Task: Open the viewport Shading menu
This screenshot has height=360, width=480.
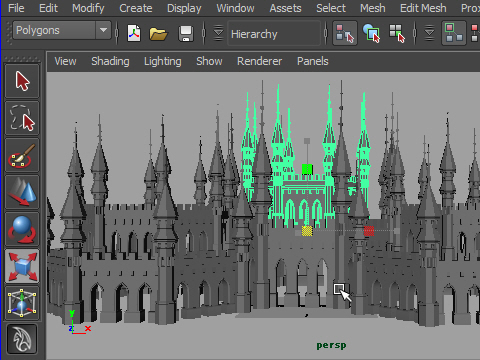Action: [110, 61]
